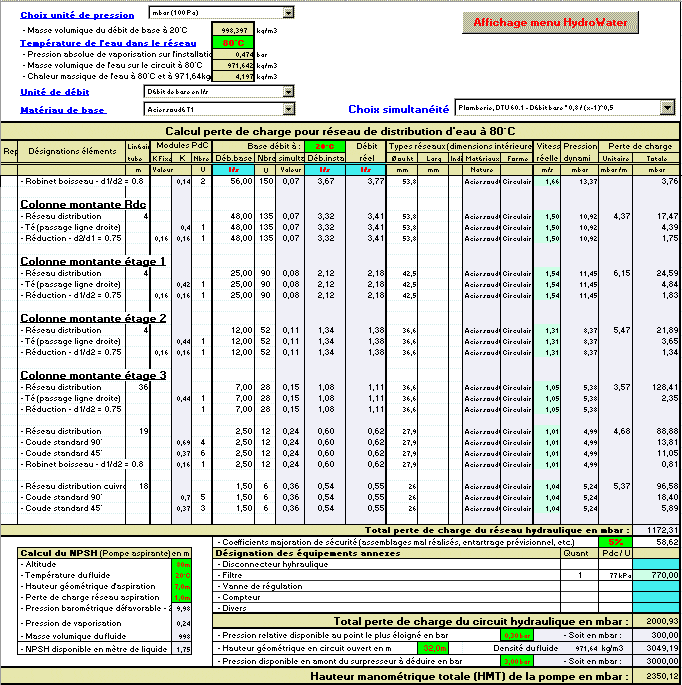Click the green Altitude 80m cell in NPSH
The height and width of the screenshot is (685, 682).
(182, 564)
